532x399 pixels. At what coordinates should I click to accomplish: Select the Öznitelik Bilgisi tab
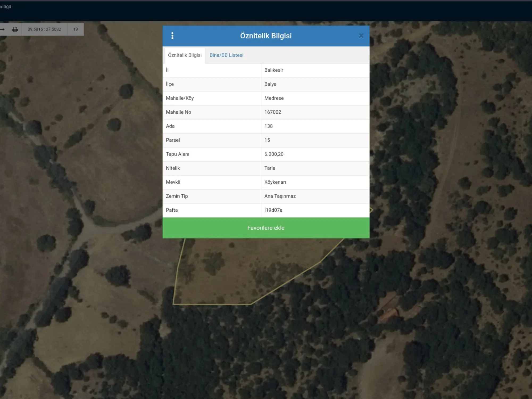185,55
